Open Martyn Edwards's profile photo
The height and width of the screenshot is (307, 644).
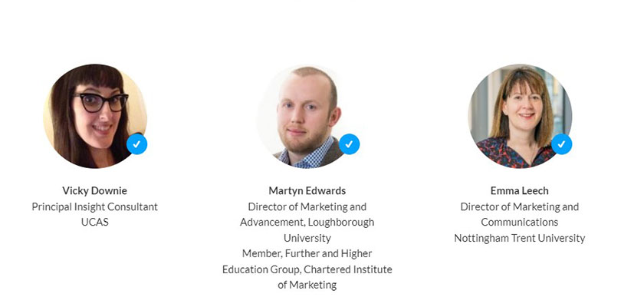point(305,115)
